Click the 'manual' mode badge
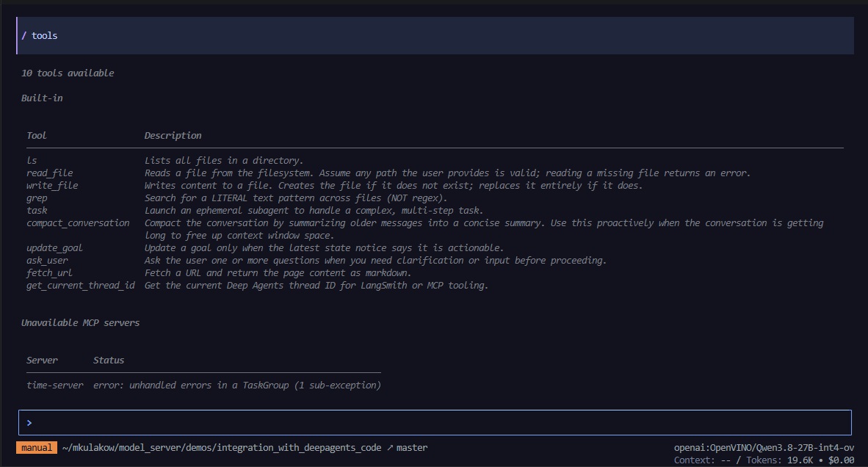The image size is (868, 467). [x=37, y=448]
